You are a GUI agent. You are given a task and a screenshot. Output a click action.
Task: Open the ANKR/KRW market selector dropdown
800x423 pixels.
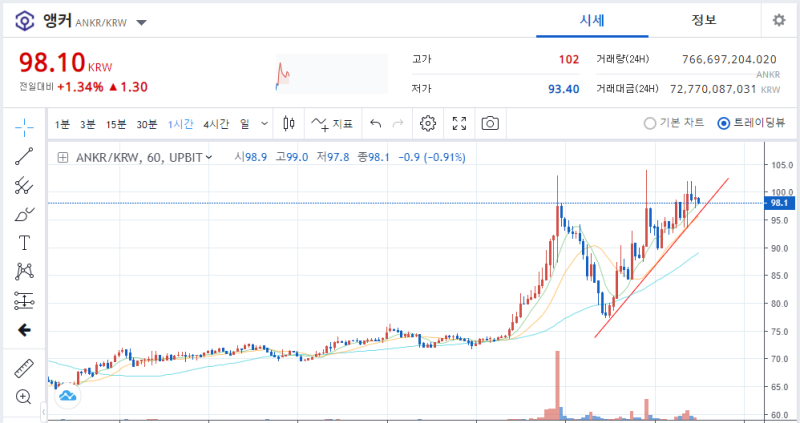coord(141,22)
